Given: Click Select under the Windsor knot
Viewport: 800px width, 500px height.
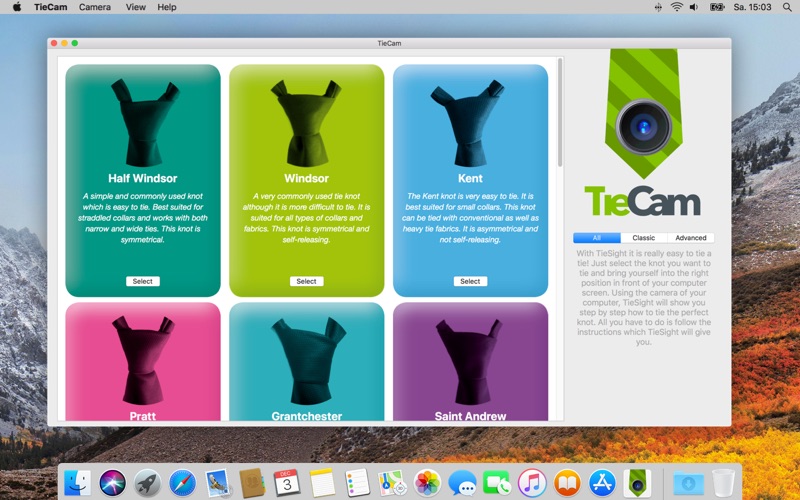Looking at the screenshot, I should coord(307,281).
